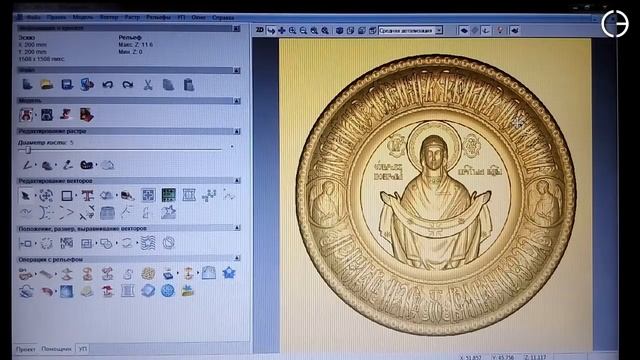Click the 'Макс. Z: 11.6' relief info text
Viewport: 640px width, 360px height.
(x=136, y=44)
